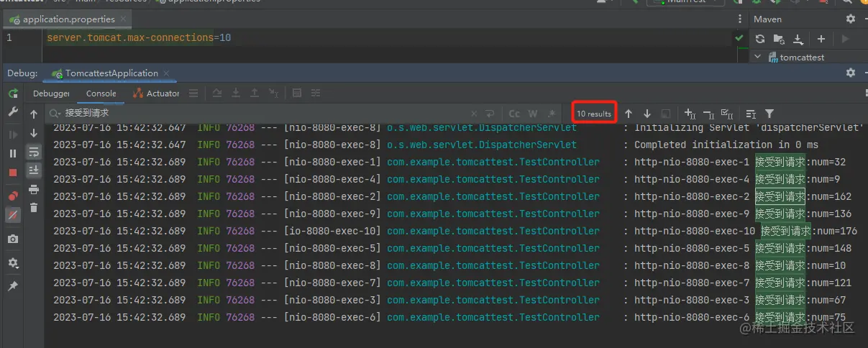Click the layout lines icon after Actuator

(193, 93)
